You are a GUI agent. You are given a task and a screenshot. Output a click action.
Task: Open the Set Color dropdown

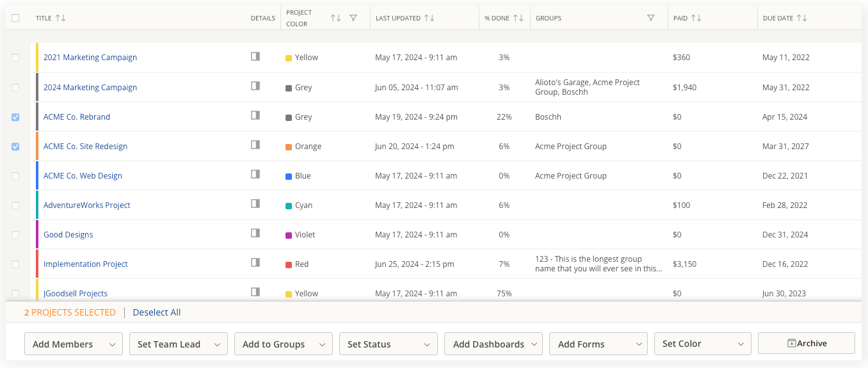703,344
